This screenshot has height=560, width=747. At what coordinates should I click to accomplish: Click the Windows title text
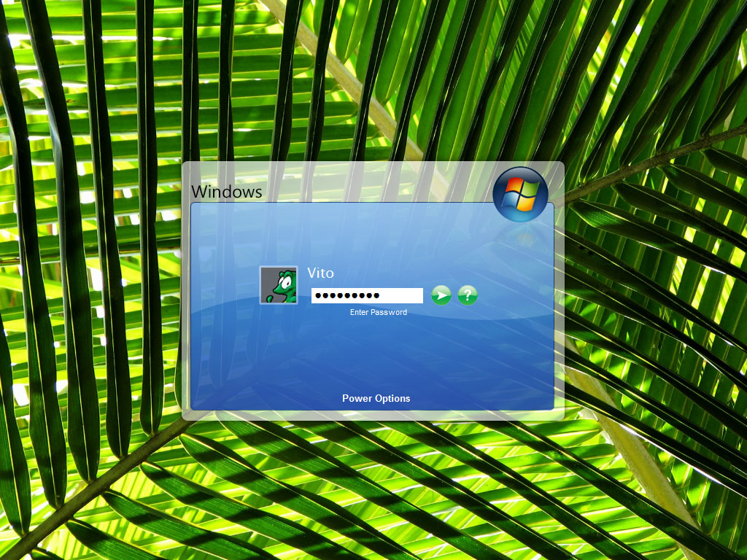tap(227, 192)
